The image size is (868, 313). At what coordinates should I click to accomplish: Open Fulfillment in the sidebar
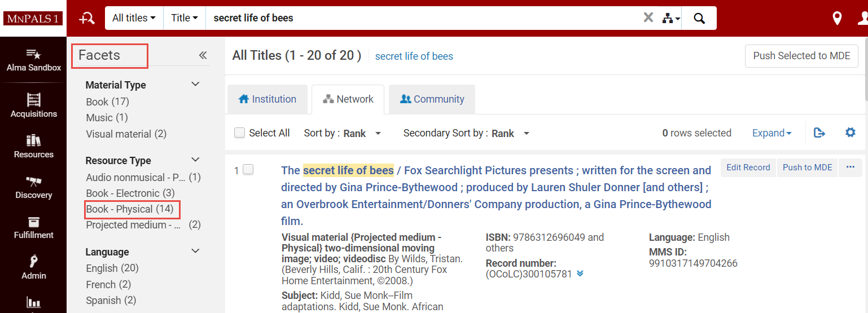tap(34, 227)
